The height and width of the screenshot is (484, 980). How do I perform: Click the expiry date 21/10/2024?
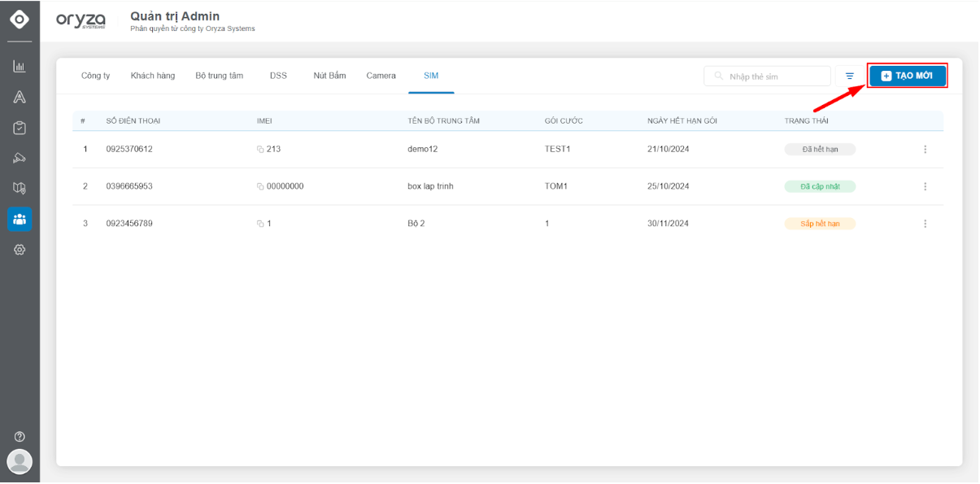click(x=669, y=150)
